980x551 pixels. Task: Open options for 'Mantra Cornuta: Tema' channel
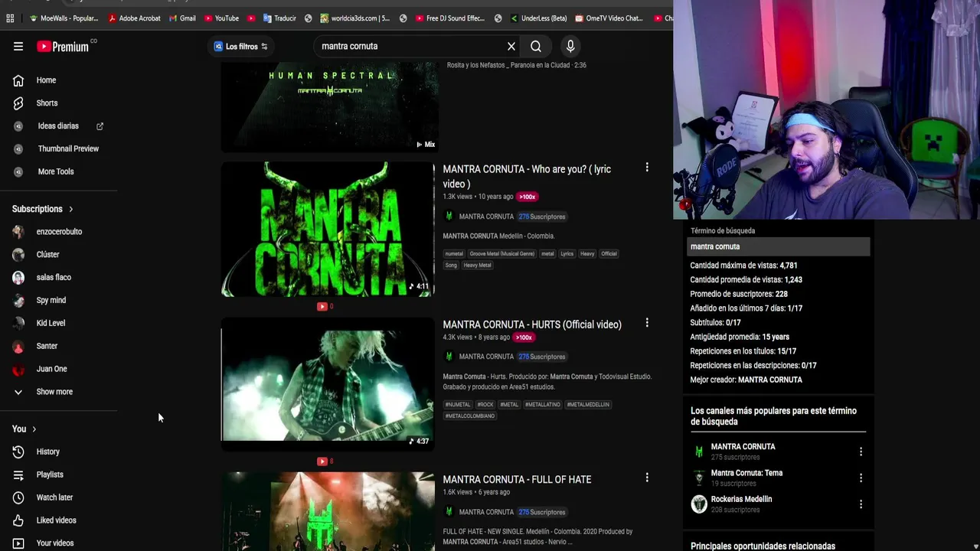pos(861,478)
